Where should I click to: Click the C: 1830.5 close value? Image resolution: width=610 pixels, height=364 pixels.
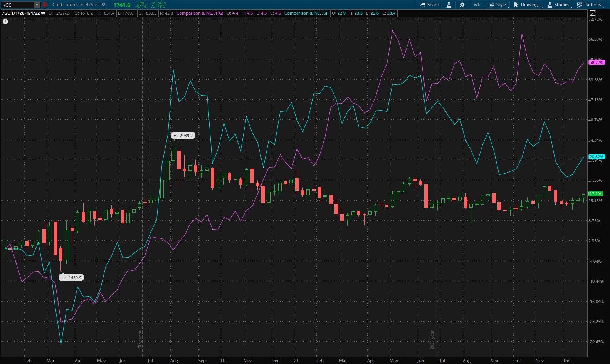(148, 13)
